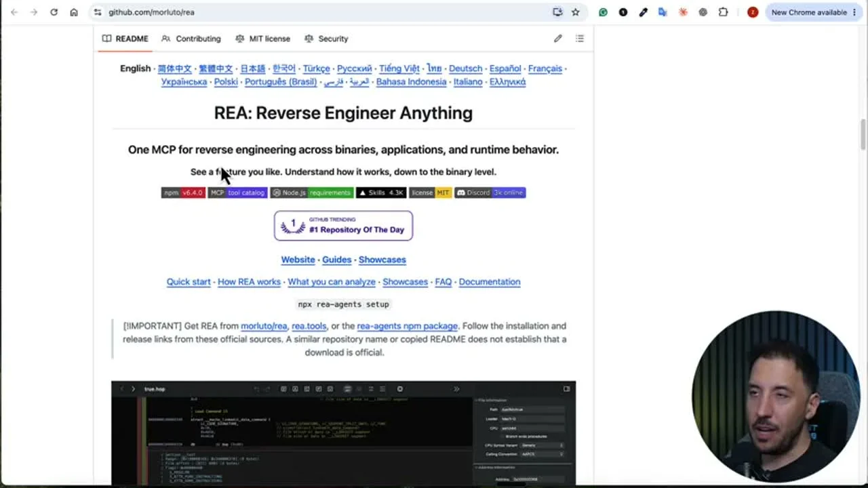Viewport: 868px width, 488px height.
Task: Activate the color picker pen extension
Action: coord(643,12)
